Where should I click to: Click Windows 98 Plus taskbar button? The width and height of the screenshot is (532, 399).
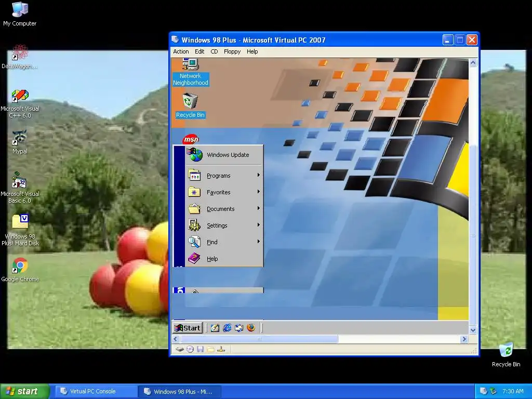(179, 391)
